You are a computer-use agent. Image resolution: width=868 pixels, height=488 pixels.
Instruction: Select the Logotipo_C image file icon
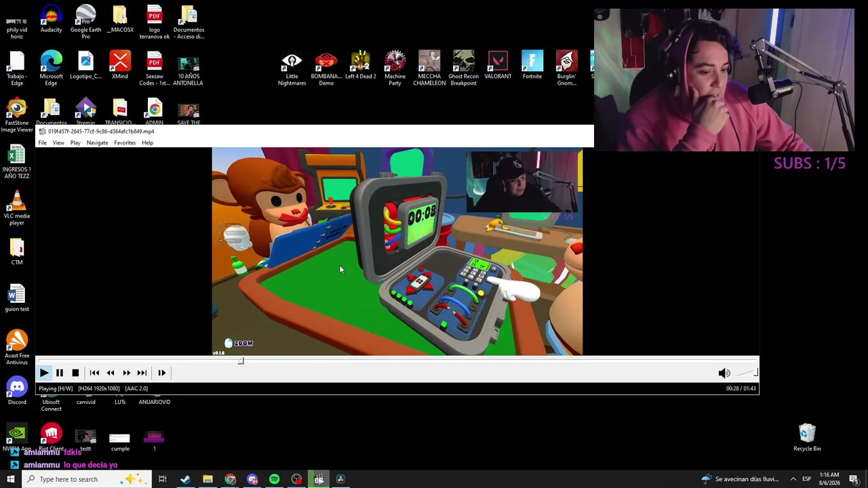(85, 66)
